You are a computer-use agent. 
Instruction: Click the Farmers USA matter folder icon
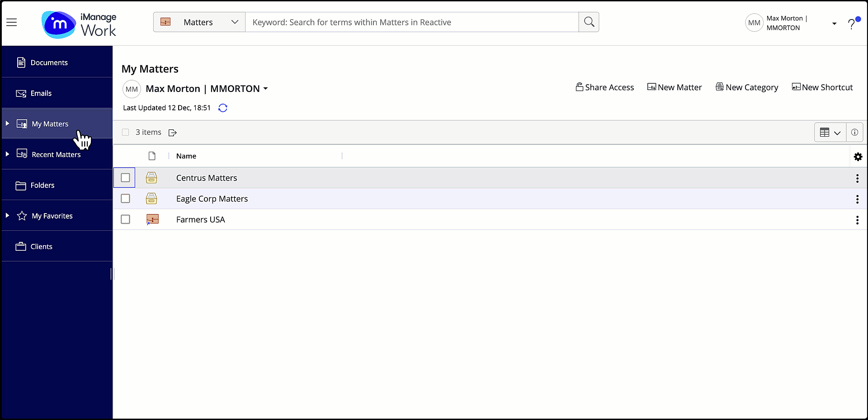[152, 219]
